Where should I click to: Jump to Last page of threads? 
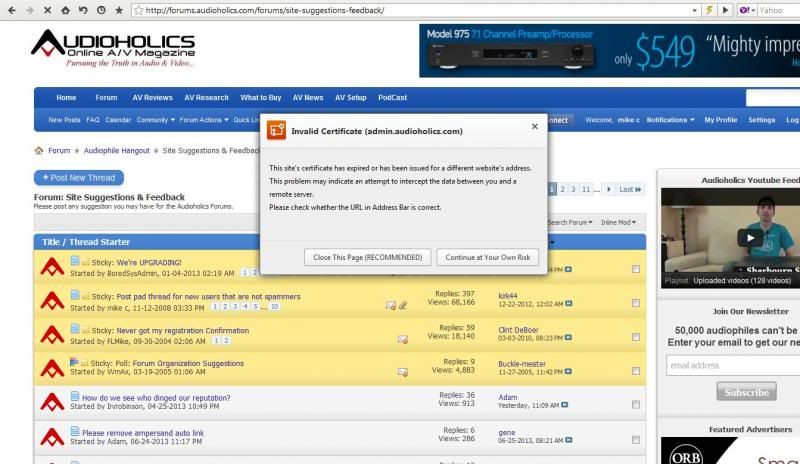coord(630,189)
